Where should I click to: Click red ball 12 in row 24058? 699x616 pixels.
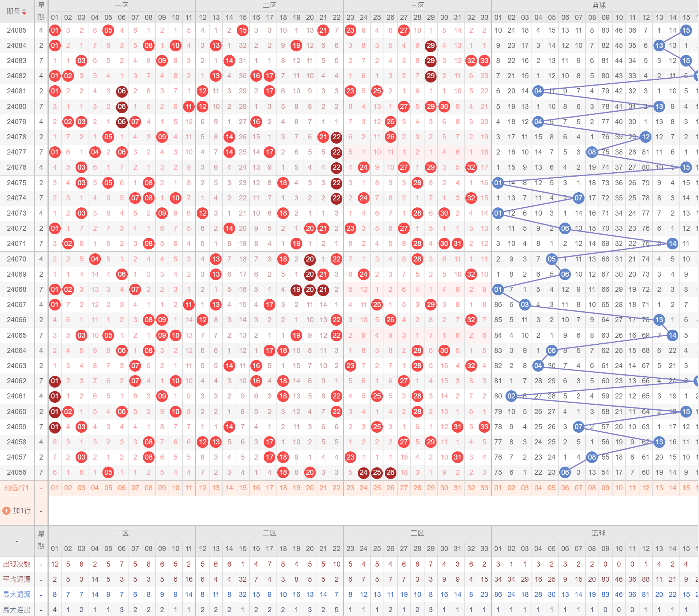tap(202, 442)
